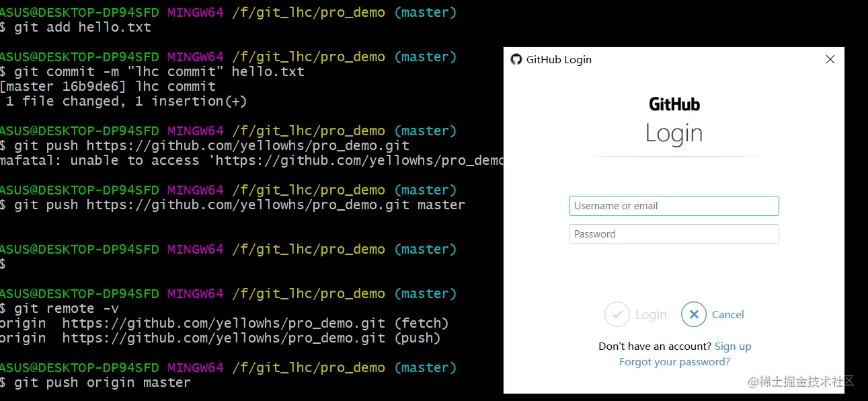This screenshot has width=868, height=401.
Task: Click the Login checkmark icon
Action: pyautogui.click(x=617, y=314)
